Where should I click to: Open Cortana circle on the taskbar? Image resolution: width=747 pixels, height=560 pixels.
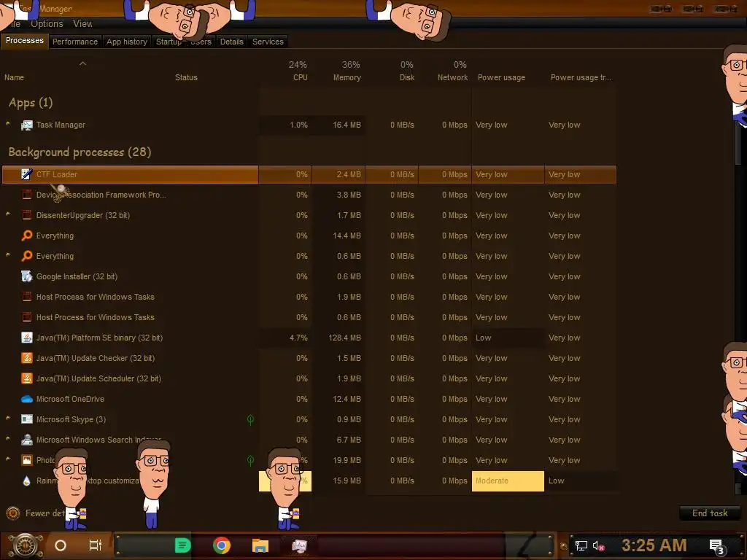[x=61, y=545]
